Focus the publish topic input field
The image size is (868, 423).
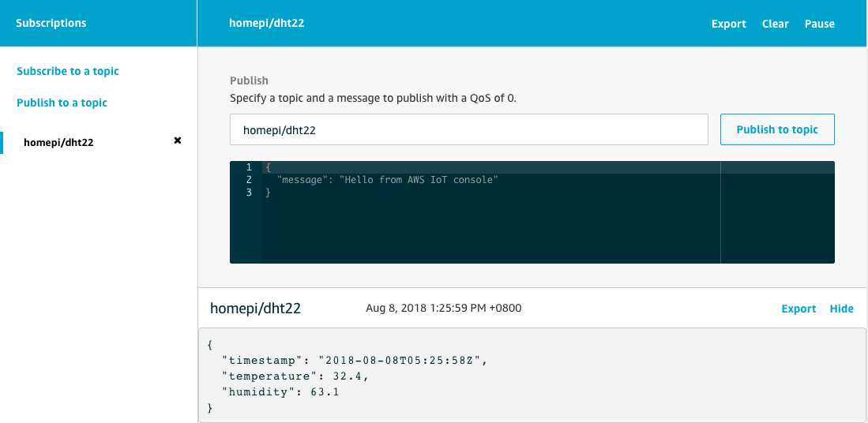(469, 129)
